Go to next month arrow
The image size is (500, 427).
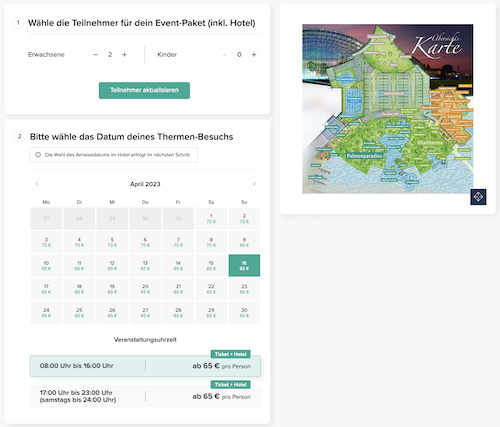pos(254,184)
